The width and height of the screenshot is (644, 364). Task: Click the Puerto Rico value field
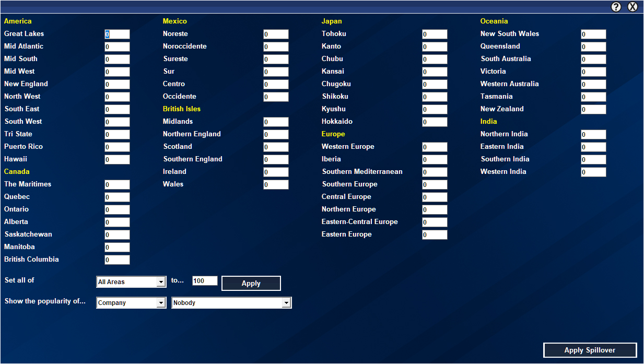[117, 147]
